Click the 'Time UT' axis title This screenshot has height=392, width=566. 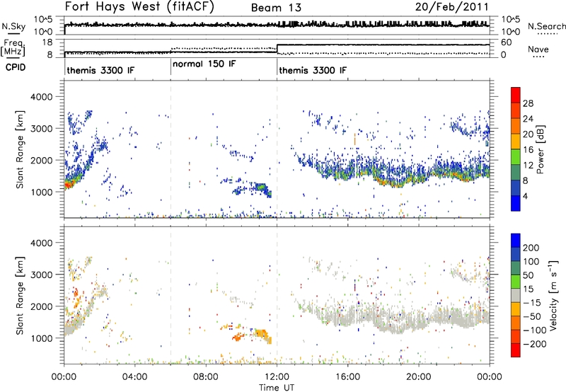pyautogui.click(x=277, y=388)
